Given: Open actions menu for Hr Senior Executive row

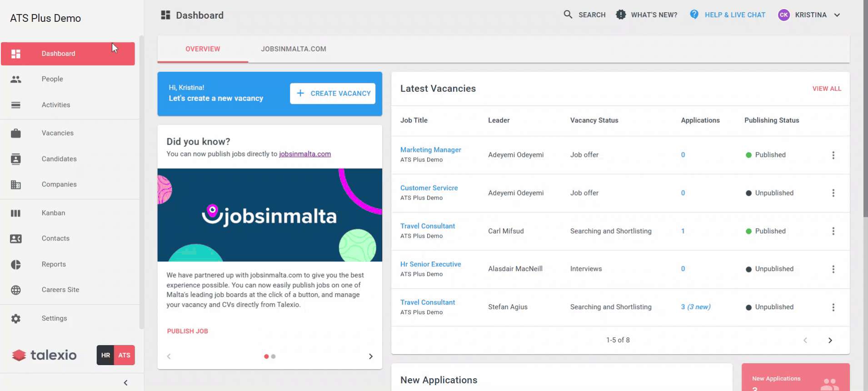Looking at the screenshot, I should pos(833,269).
